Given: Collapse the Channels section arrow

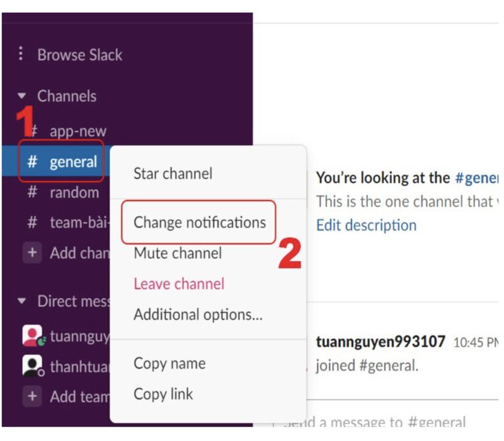Looking at the screenshot, I should tap(22, 96).
